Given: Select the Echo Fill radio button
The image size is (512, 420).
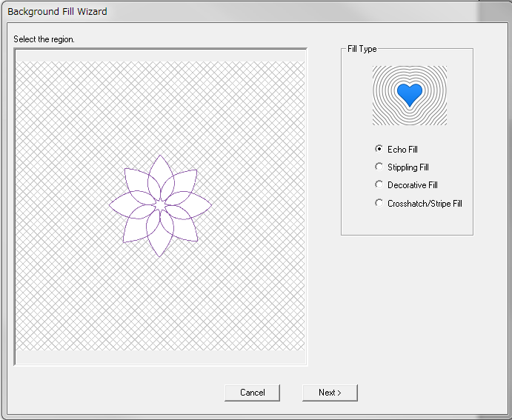Looking at the screenshot, I should [380, 150].
